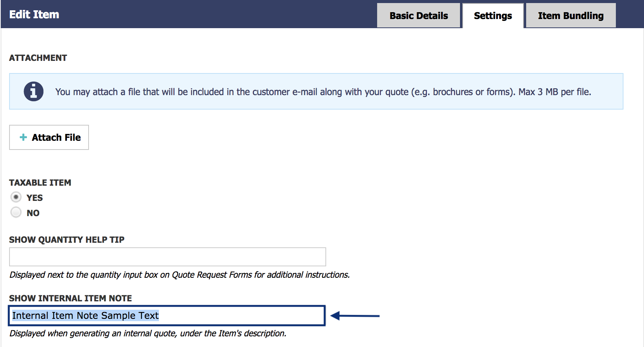
Task: Click the YES radio label text
Action: (x=35, y=198)
